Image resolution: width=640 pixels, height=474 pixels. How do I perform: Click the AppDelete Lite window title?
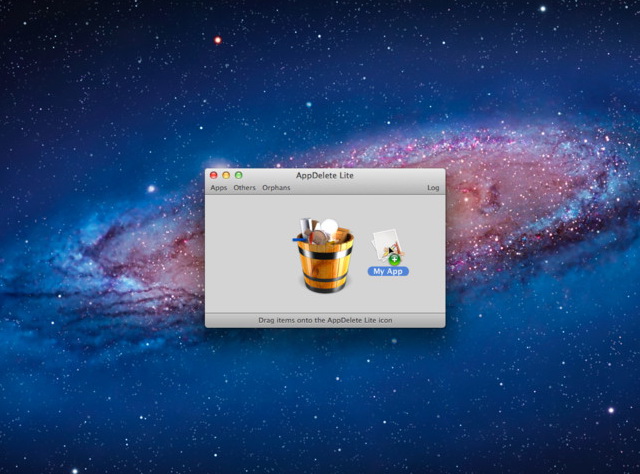[325, 176]
